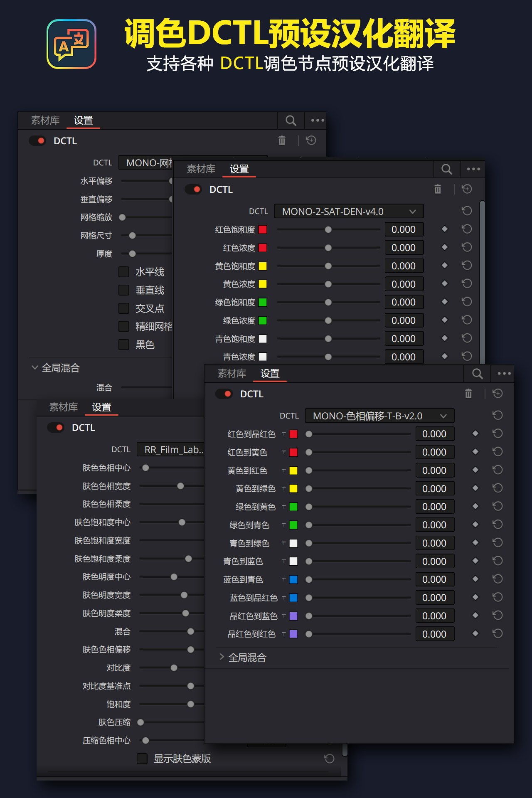Enable the 水平线 checkbox
Viewport: 532px width, 798px height.
[124, 272]
